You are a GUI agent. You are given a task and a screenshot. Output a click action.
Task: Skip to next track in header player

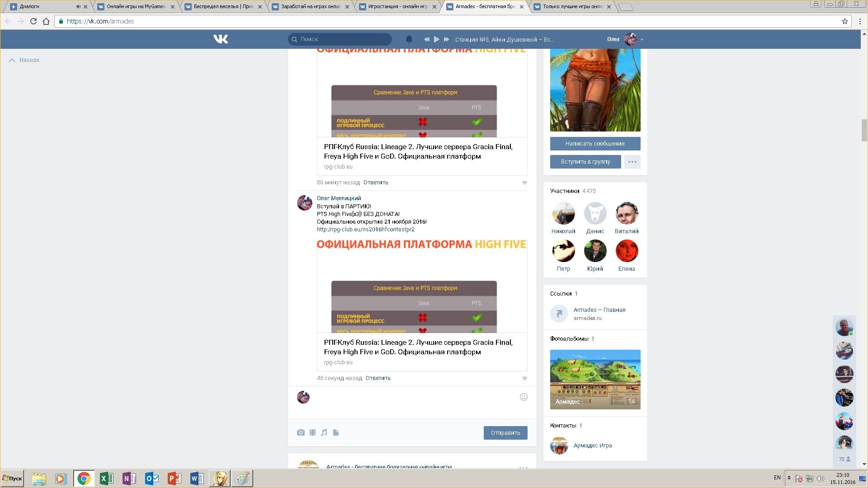click(x=447, y=39)
